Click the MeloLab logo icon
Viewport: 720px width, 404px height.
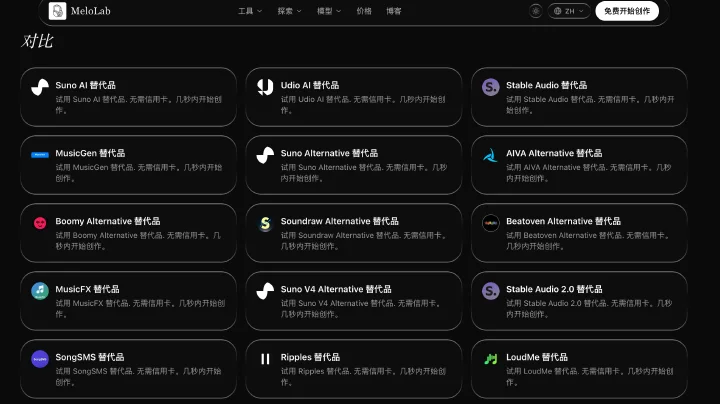(57, 11)
